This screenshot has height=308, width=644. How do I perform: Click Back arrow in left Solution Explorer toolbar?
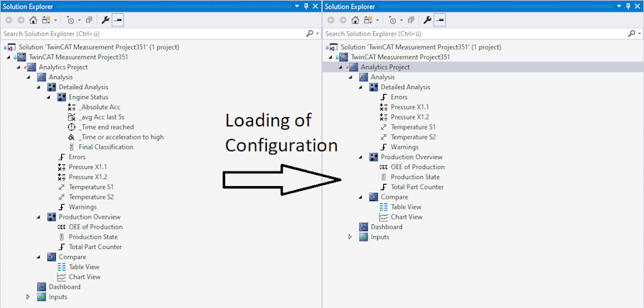(x=9, y=19)
